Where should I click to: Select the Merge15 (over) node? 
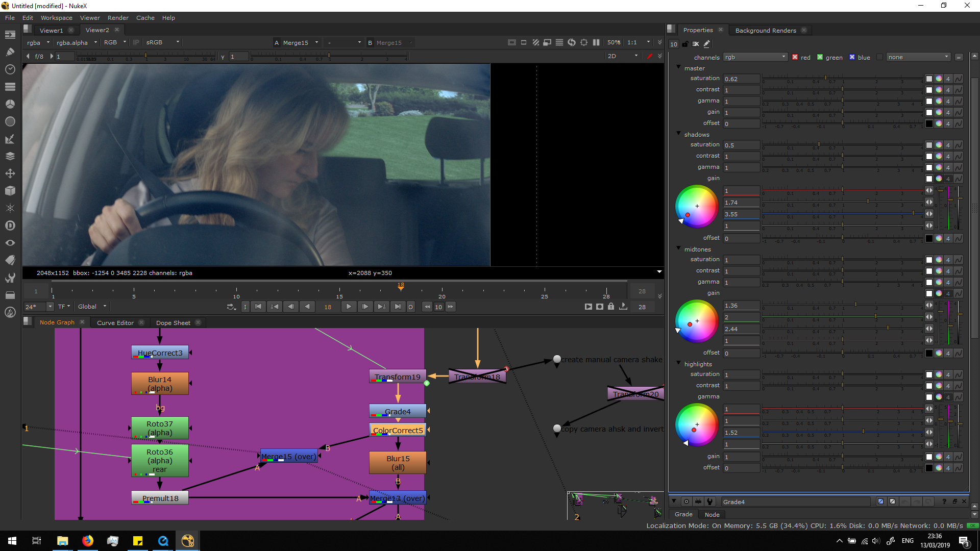[x=288, y=456]
